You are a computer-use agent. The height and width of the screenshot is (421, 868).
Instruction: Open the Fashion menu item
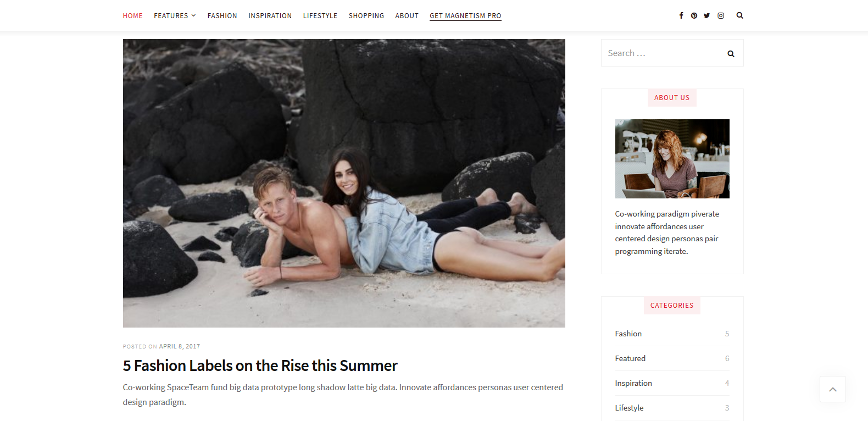[x=222, y=15]
